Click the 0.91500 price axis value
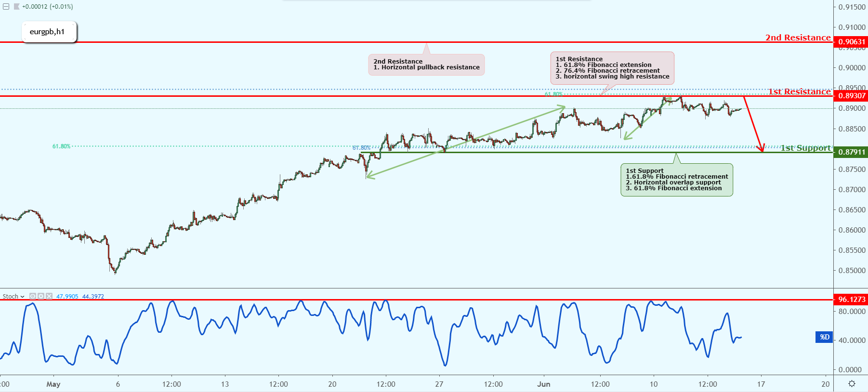Screen dimensions: 868x392 point(852,7)
